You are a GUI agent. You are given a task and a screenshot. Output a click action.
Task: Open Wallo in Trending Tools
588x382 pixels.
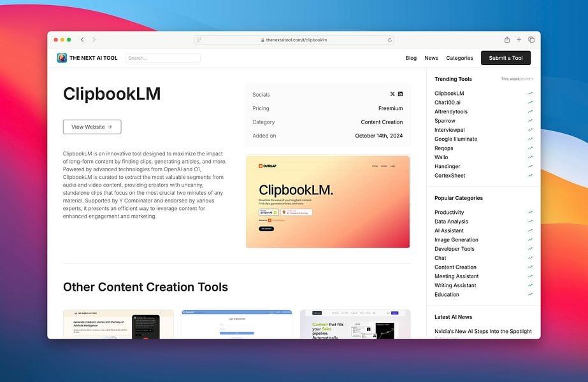[441, 157]
